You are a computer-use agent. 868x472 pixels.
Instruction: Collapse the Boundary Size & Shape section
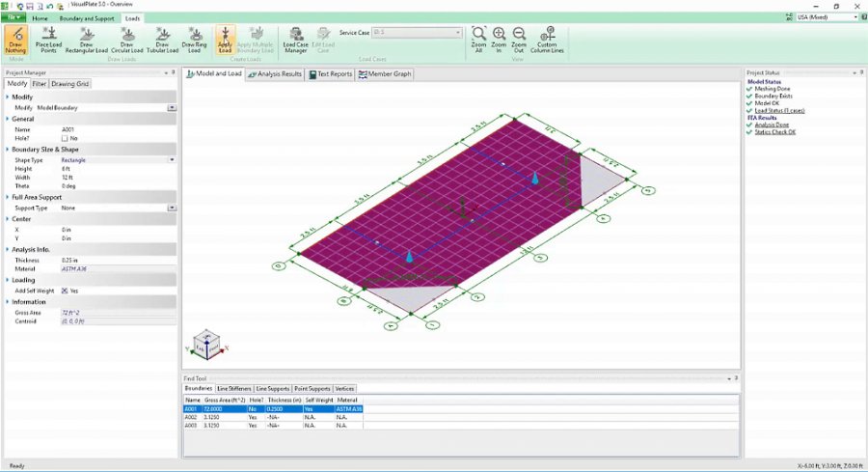coord(7,150)
